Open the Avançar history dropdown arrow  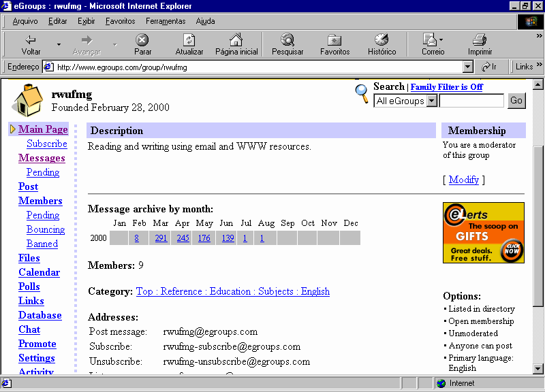pos(114,44)
